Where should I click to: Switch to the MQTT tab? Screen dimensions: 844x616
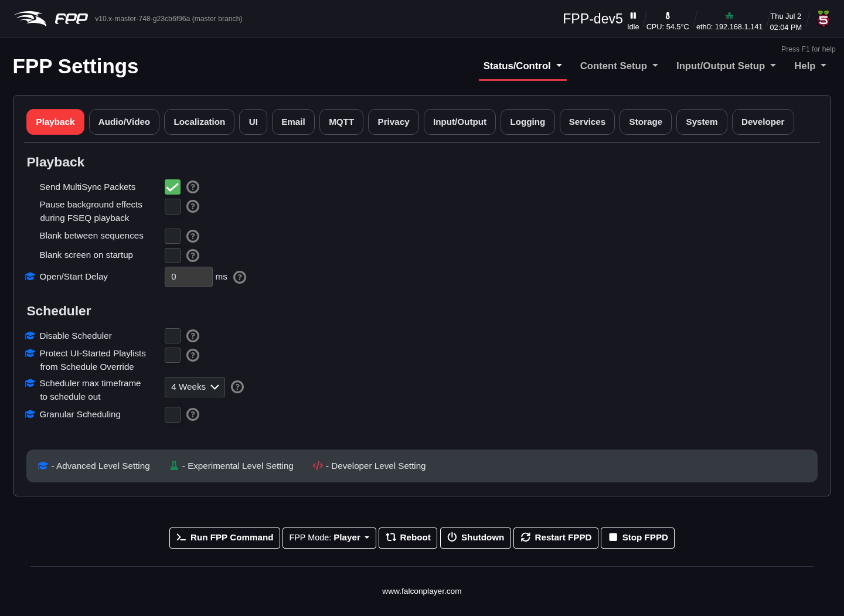[x=341, y=122]
